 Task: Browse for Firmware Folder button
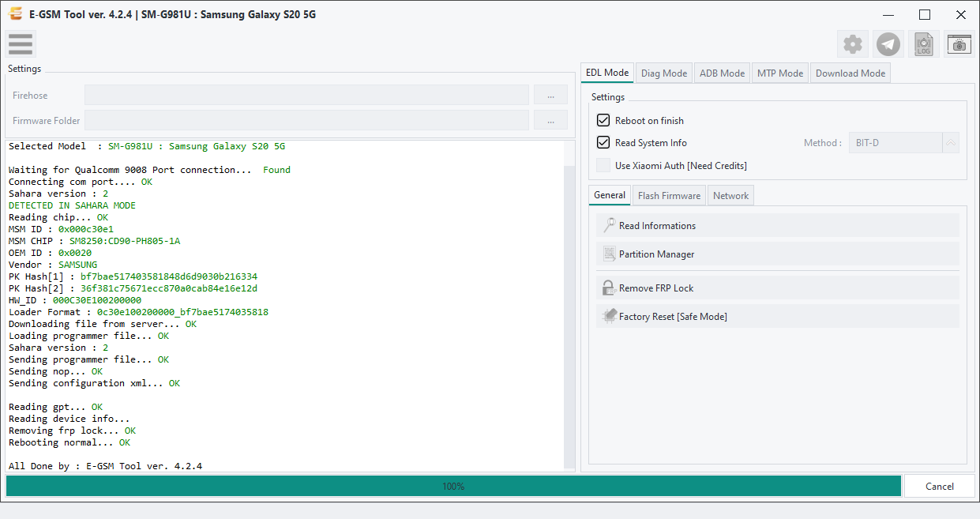[x=550, y=120]
